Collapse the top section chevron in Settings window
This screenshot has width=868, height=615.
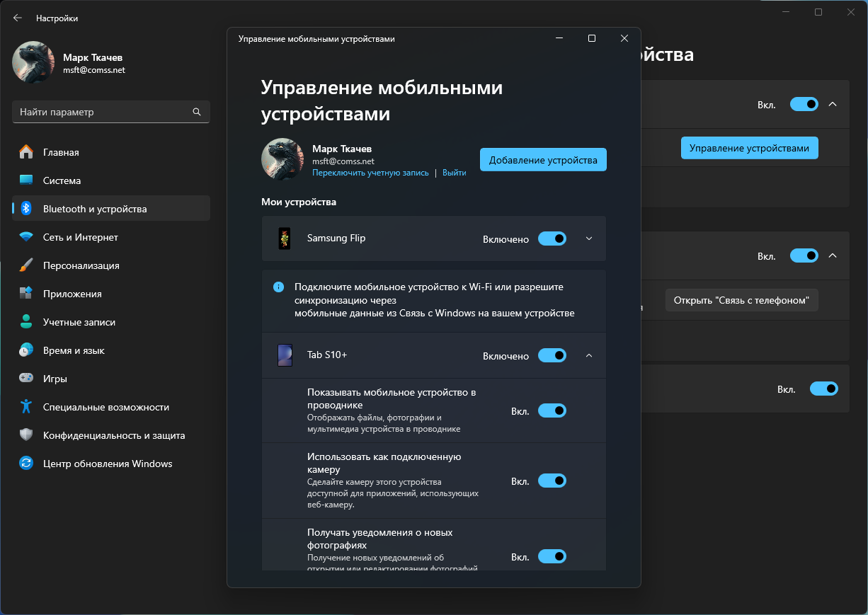point(833,104)
